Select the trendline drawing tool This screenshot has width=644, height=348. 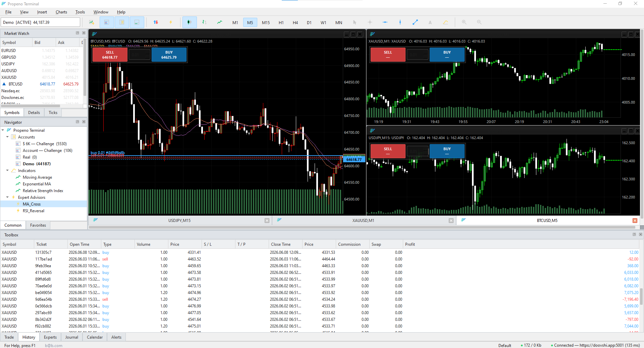point(415,22)
